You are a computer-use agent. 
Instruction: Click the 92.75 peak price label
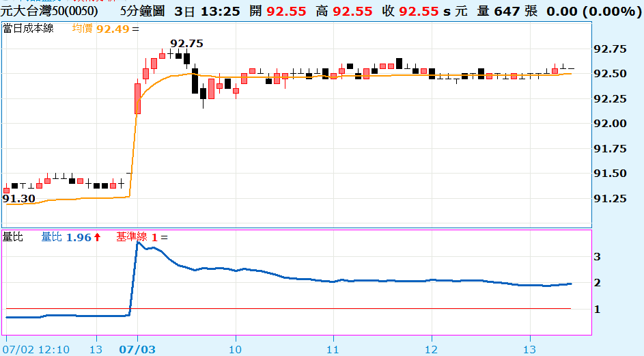pos(186,43)
